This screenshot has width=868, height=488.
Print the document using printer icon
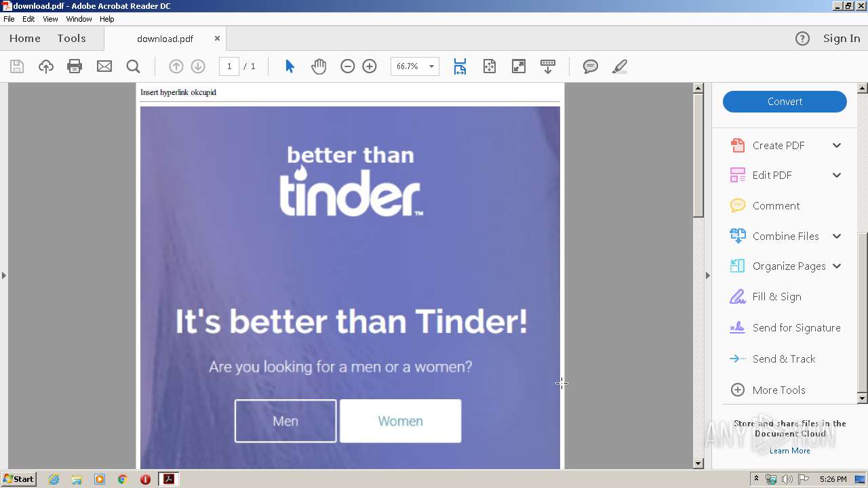click(75, 66)
